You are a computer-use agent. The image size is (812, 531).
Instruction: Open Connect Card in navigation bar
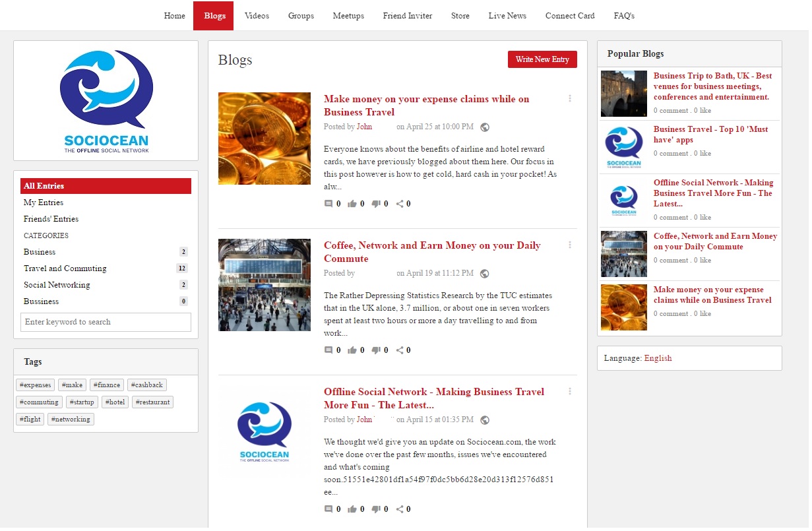[570, 16]
